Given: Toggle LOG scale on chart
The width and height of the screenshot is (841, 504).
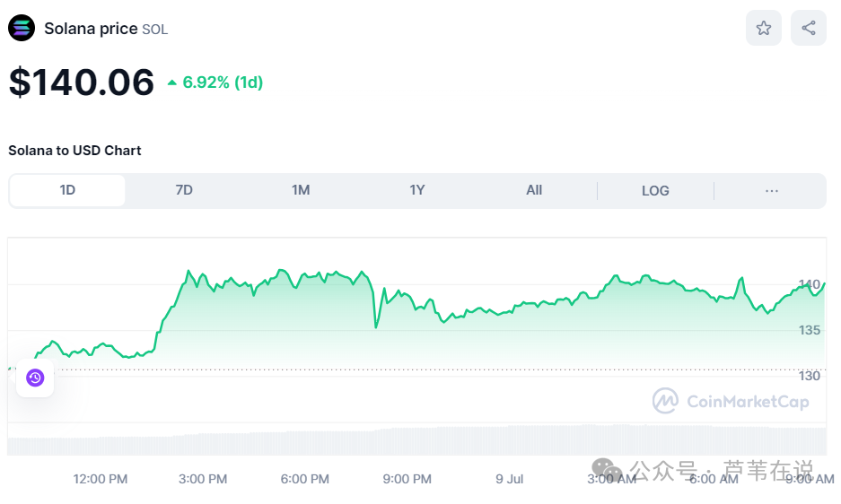Looking at the screenshot, I should coord(655,191).
